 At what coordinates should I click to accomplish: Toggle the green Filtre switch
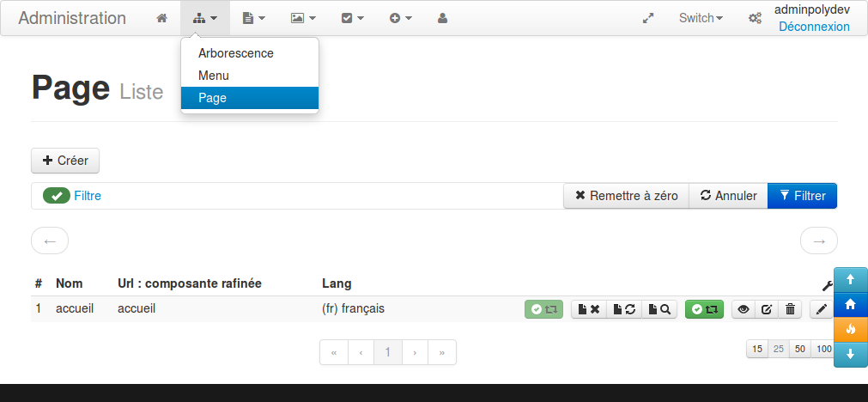[57, 196]
